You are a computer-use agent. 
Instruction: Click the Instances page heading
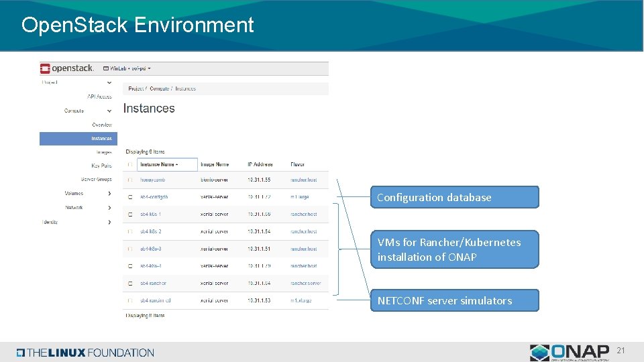tap(149, 109)
